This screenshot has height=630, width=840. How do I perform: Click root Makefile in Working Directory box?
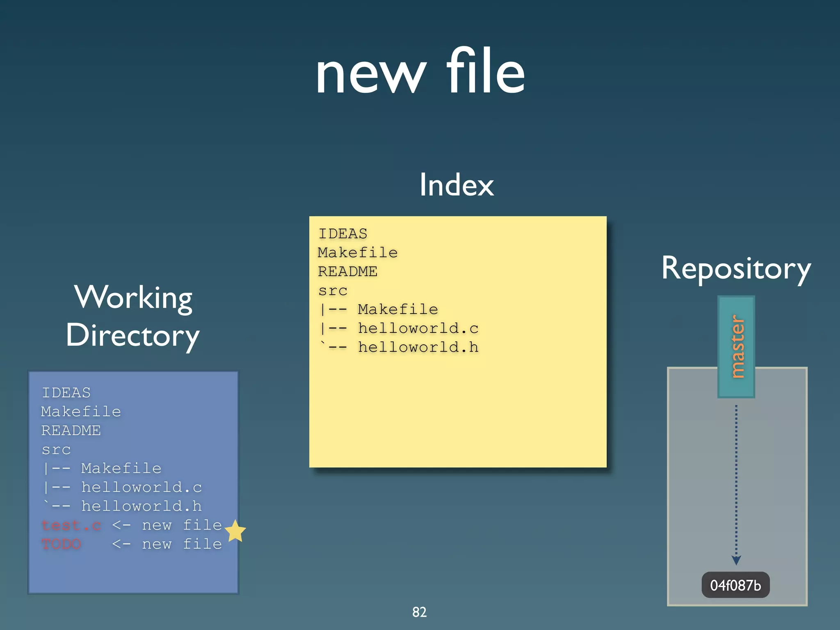[x=81, y=412]
